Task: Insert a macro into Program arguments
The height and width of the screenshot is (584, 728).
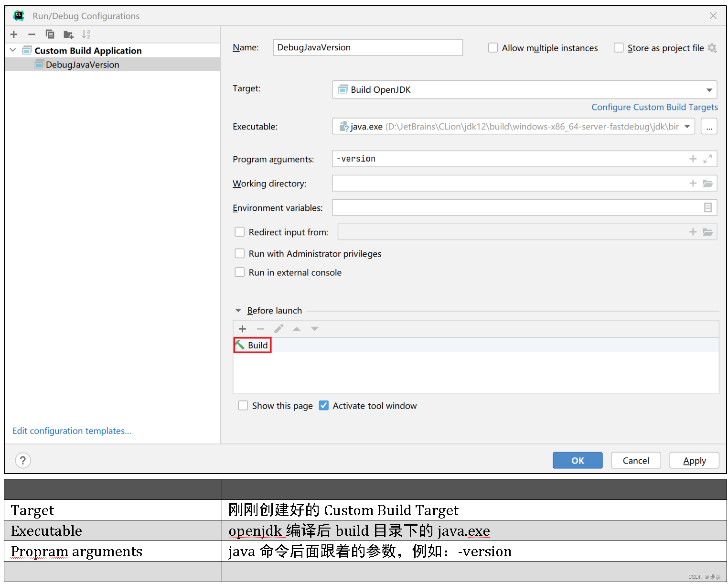Action: (x=693, y=159)
